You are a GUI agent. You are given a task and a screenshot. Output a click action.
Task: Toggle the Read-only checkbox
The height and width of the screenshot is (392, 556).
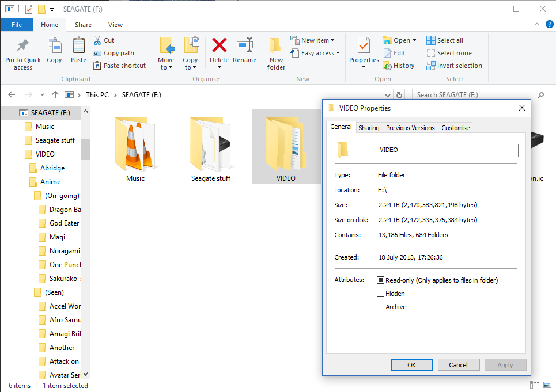pyautogui.click(x=380, y=280)
